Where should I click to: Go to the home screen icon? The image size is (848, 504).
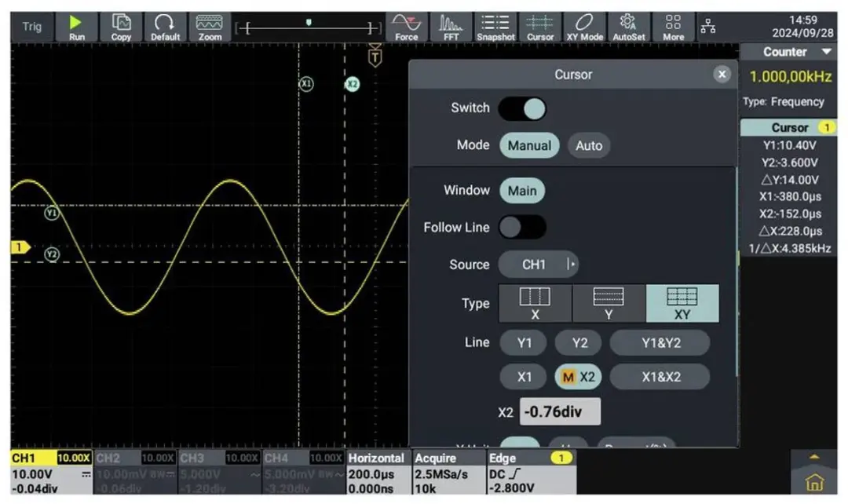coord(814,482)
